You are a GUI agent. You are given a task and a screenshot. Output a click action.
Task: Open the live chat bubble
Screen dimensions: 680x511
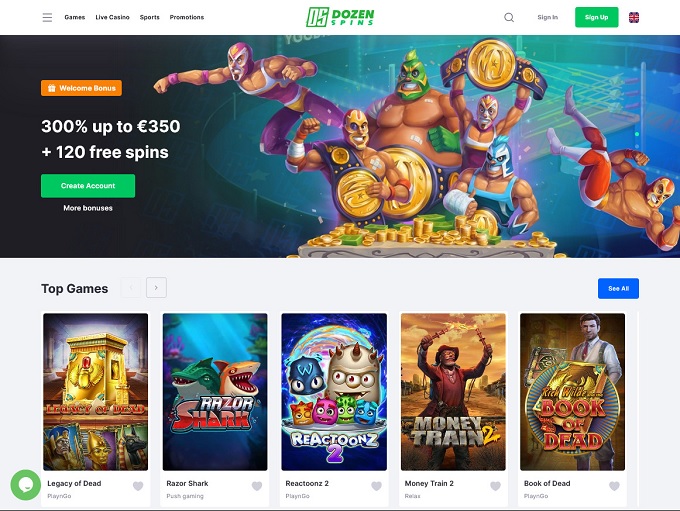coord(26,485)
